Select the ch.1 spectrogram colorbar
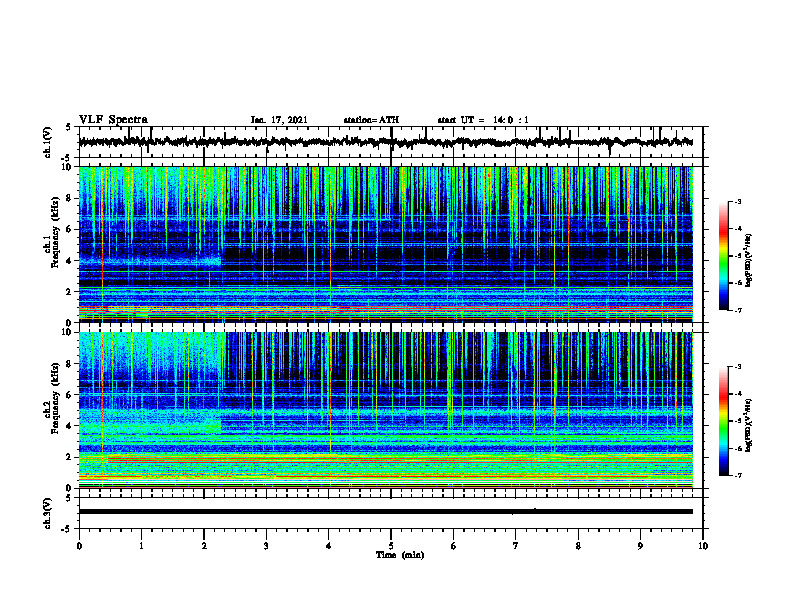This screenshot has height=612, width=792. (x=723, y=256)
